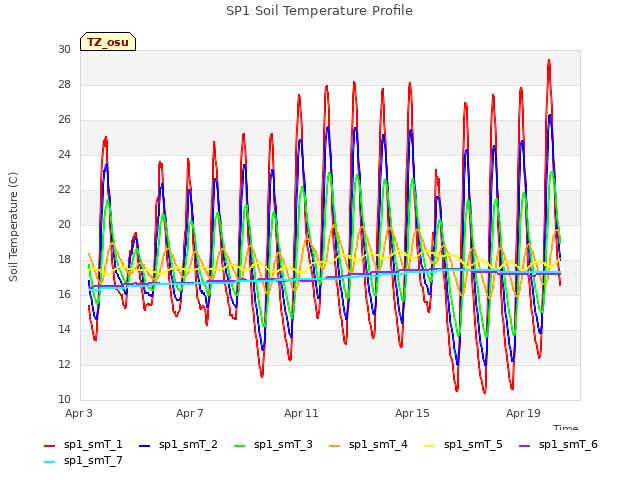
Task: Click the 26 y-axis tick label
Action: click(x=64, y=120)
